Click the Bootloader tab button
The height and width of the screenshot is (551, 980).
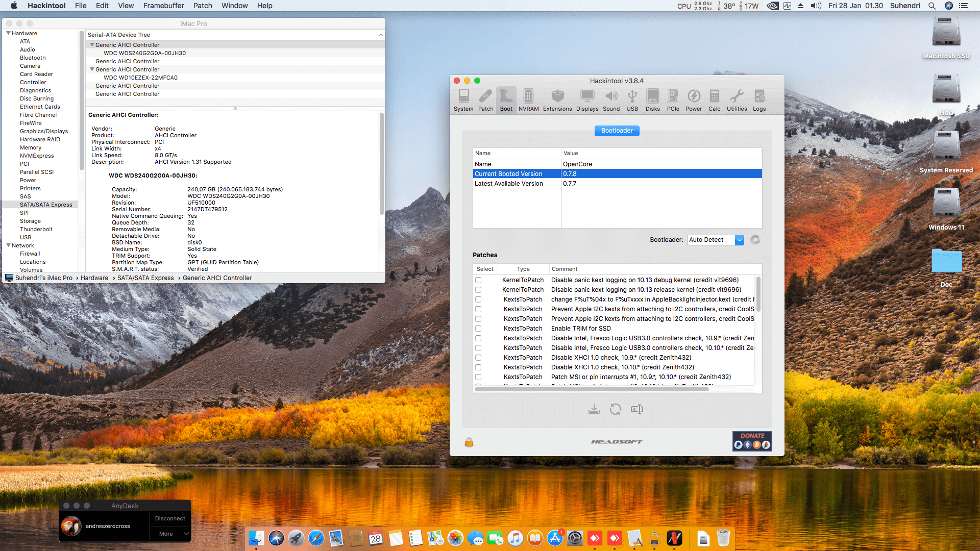pyautogui.click(x=617, y=131)
